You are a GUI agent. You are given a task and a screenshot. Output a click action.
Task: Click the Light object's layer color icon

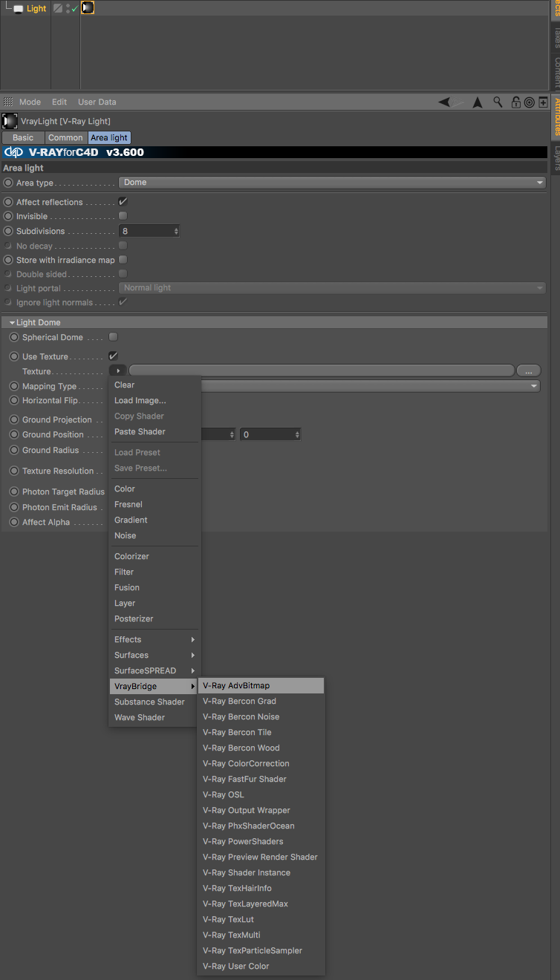[58, 8]
